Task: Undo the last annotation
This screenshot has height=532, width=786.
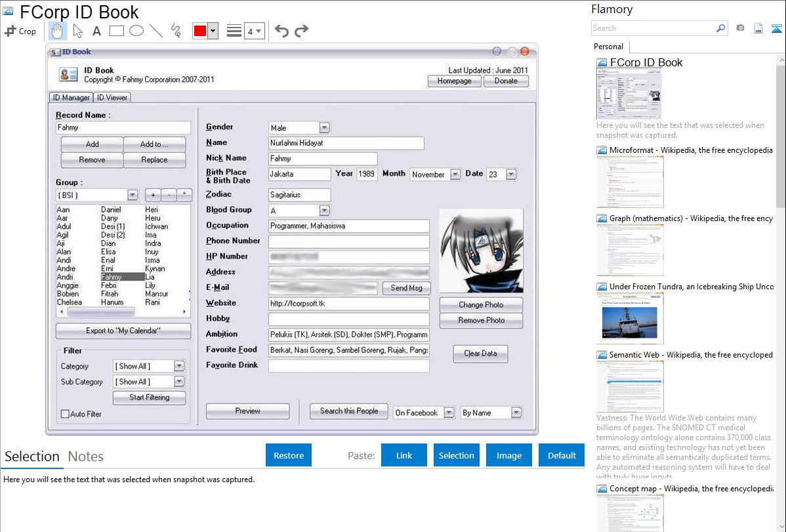Action: tap(281, 31)
